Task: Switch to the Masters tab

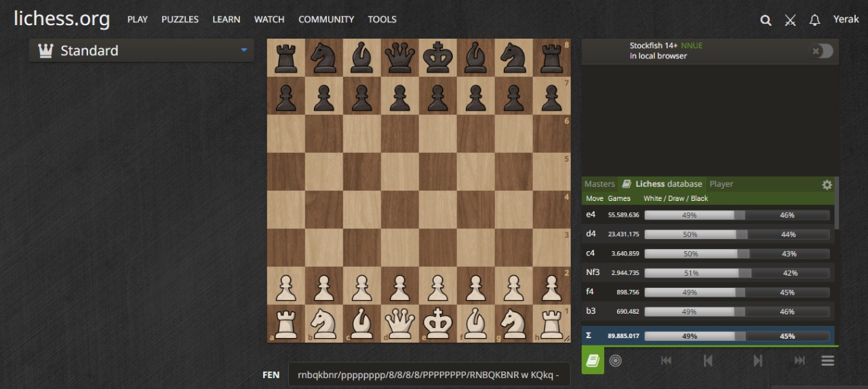Action: click(x=599, y=184)
